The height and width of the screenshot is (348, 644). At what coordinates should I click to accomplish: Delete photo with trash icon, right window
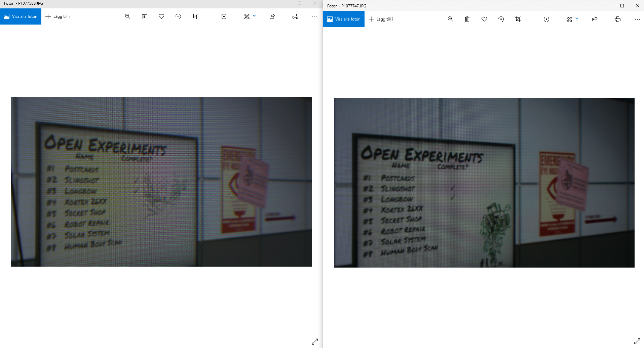(467, 19)
